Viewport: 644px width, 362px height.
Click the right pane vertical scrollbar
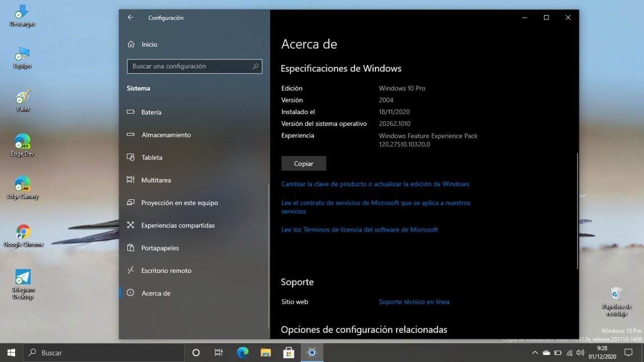(577, 211)
